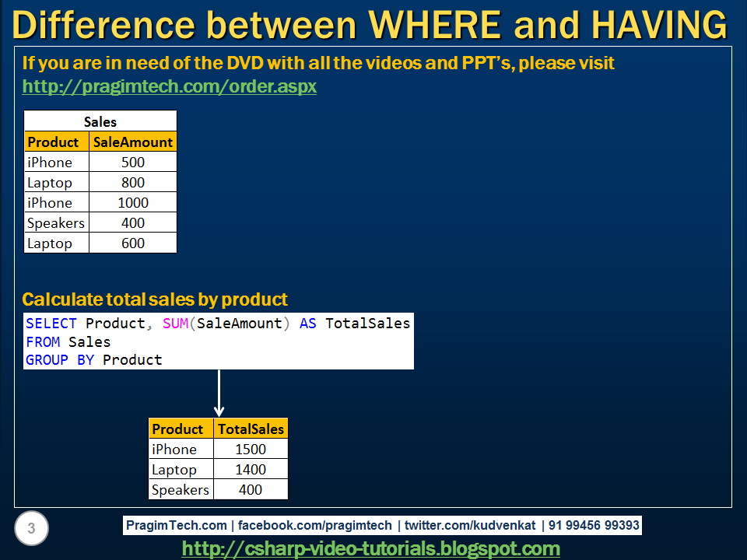Image resolution: width=747 pixels, height=560 pixels.
Task: Click the FROM Sales line of the query
Action: click(x=59, y=341)
